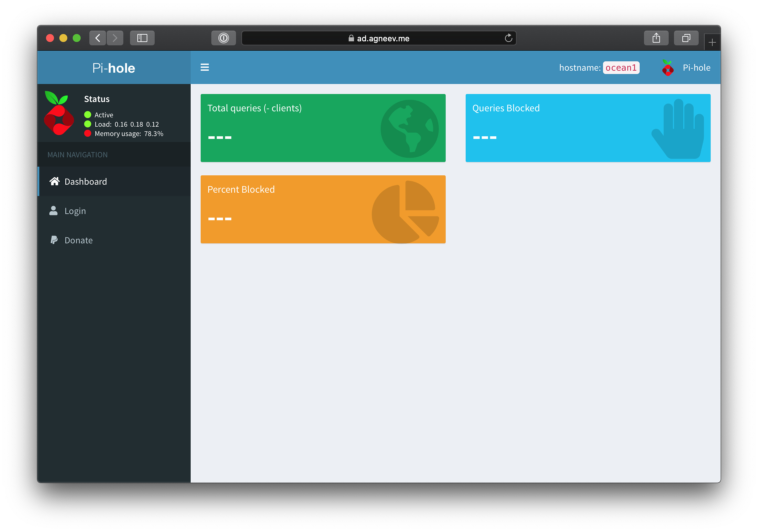The height and width of the screenshot is (532, 758).
Task: Click the Percent Blocked orange card
Action: (x=323, y=209)
